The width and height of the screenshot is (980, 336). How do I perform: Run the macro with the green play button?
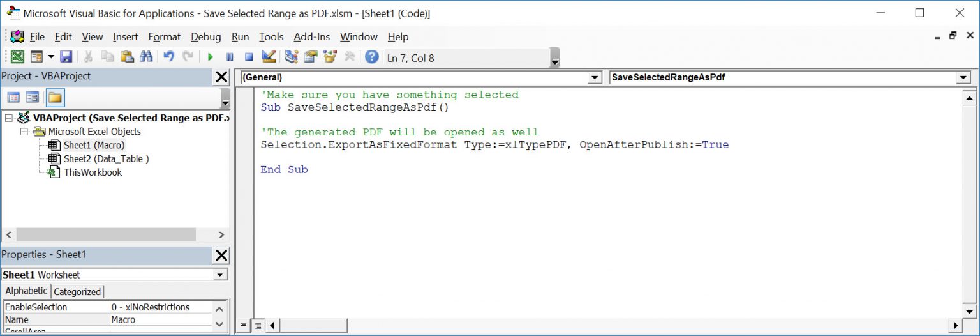coord(210,57)
